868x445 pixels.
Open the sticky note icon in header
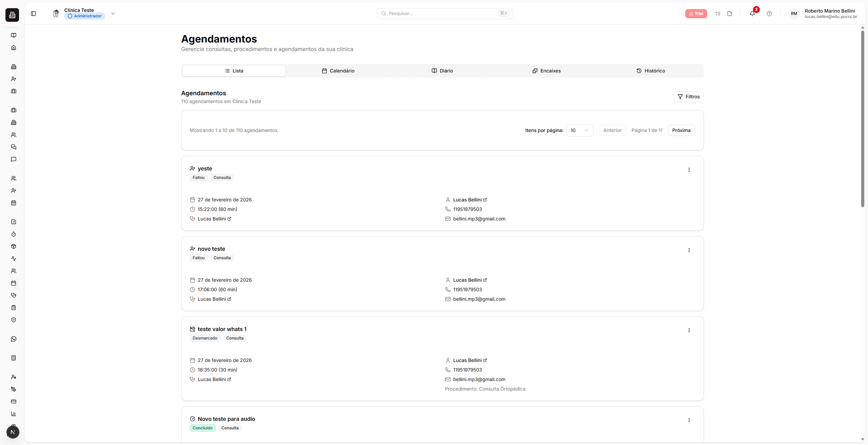pyautogui.click(x=730, y=14)
